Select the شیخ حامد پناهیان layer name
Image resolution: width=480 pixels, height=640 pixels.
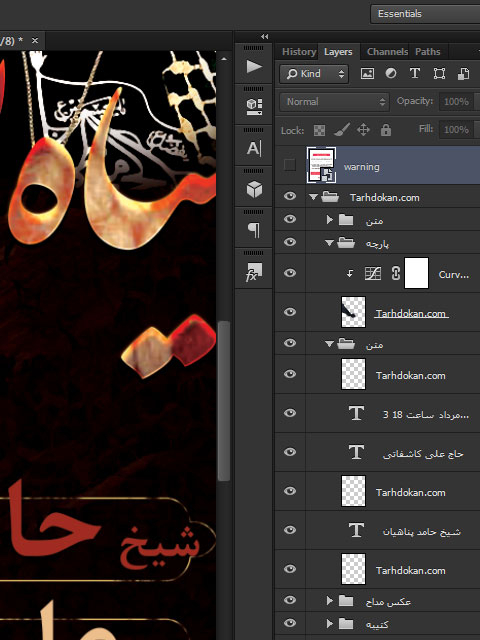point(421,531)
